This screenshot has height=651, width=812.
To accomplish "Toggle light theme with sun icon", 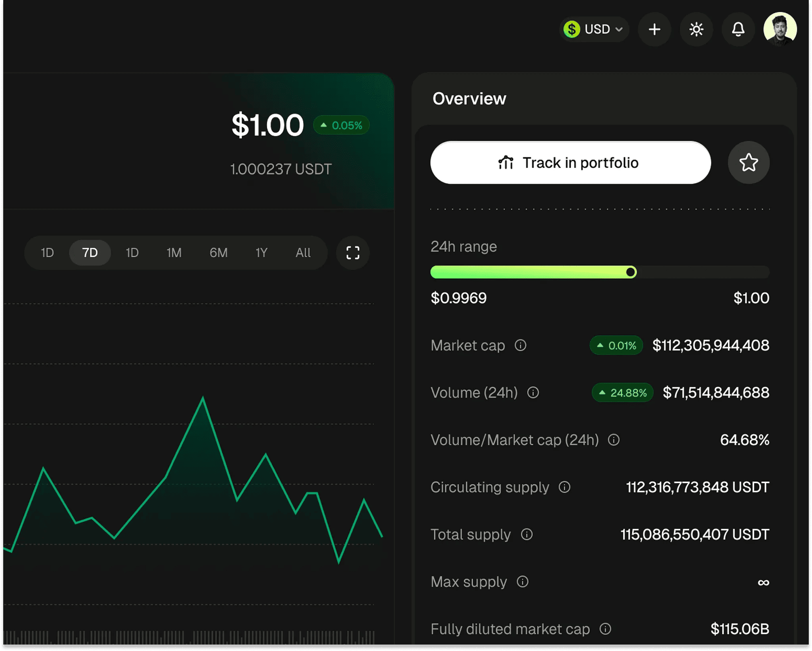I will (x=696, y=29).
